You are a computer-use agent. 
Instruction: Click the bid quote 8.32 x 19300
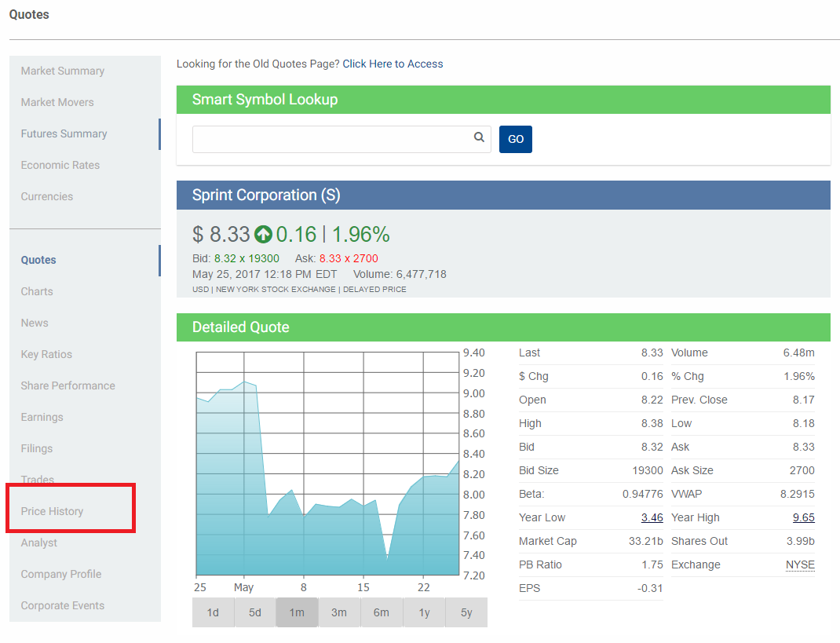tap(247, 259)
